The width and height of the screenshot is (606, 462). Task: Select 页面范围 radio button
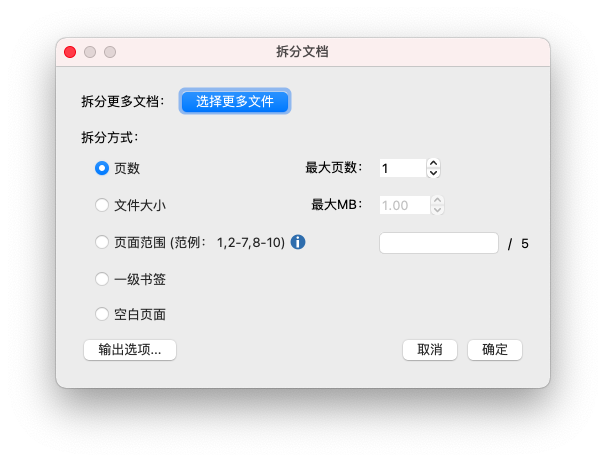point(102,242)
